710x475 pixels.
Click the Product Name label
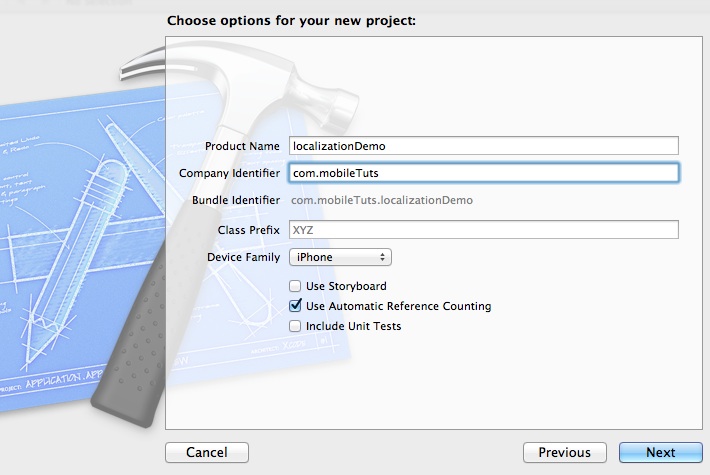pyautogui.click(x=243, y=146)
